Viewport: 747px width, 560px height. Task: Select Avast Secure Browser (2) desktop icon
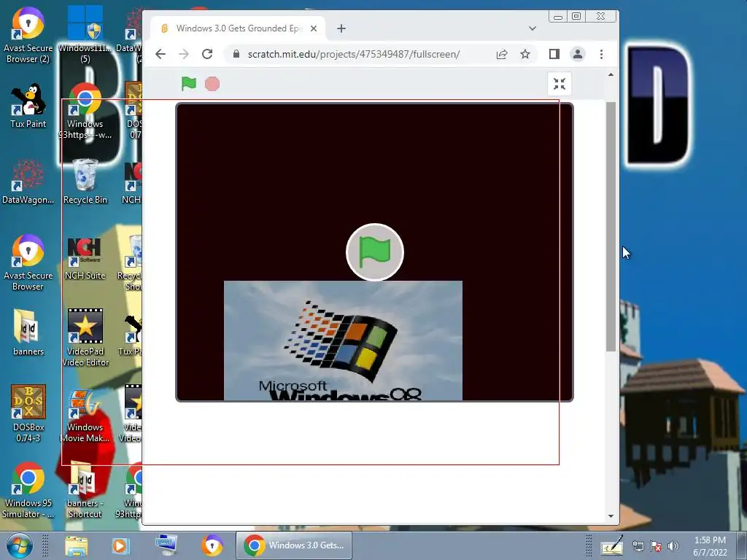28,36
